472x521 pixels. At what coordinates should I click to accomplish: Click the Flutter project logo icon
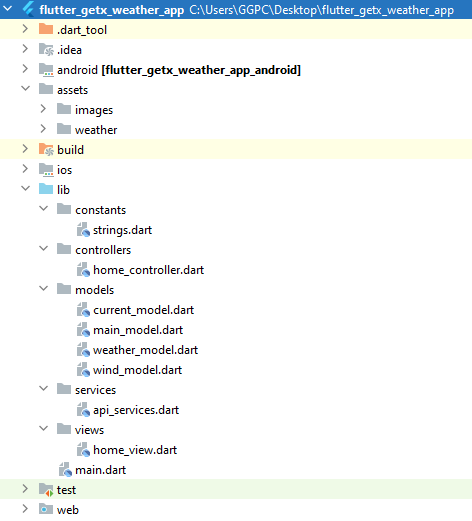[x=28, y=9]
